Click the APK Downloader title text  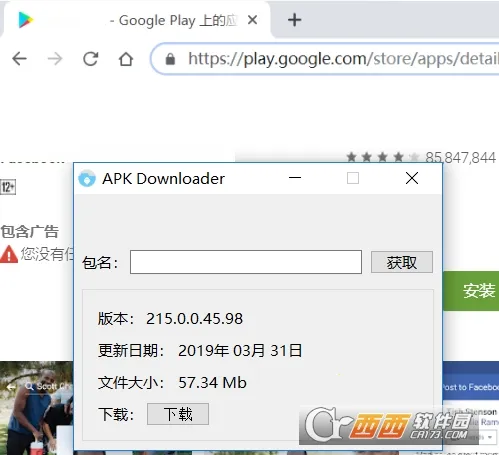(x=163, y=178)
